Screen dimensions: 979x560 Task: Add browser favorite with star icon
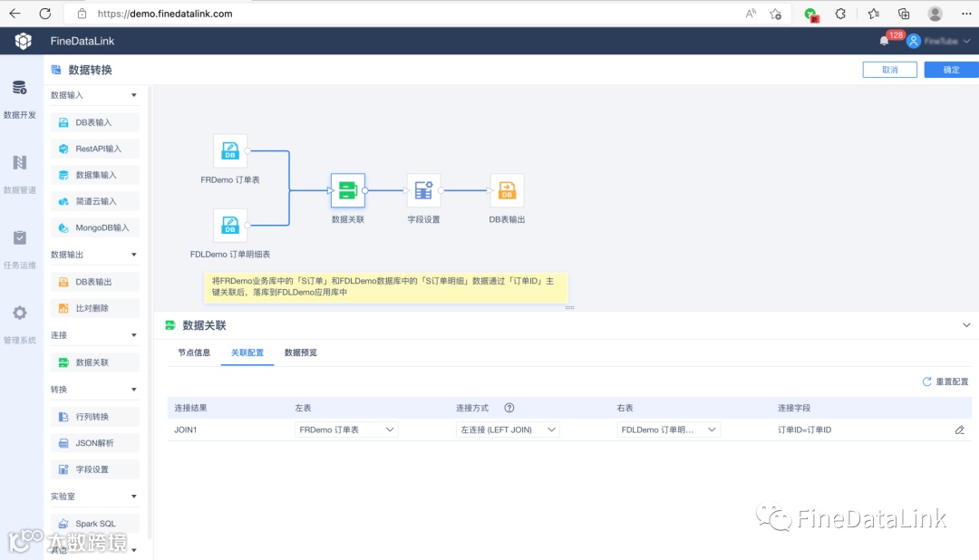point(775,14)
